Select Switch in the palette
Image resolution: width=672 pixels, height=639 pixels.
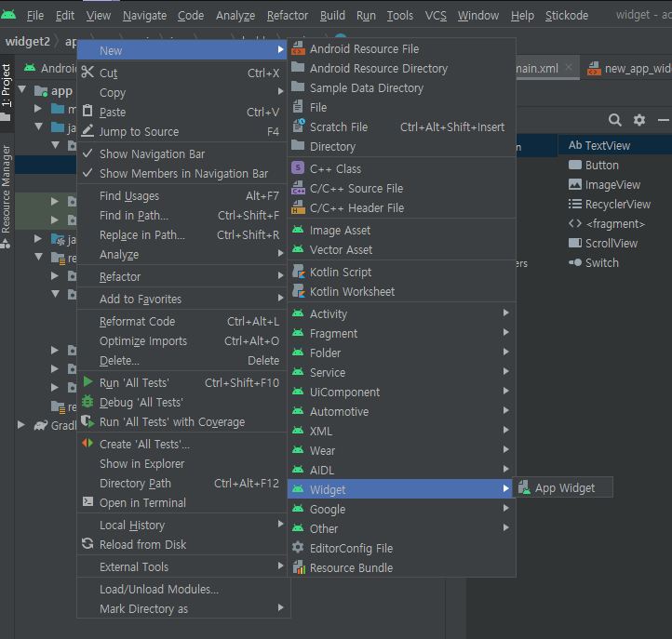(614, 263)
